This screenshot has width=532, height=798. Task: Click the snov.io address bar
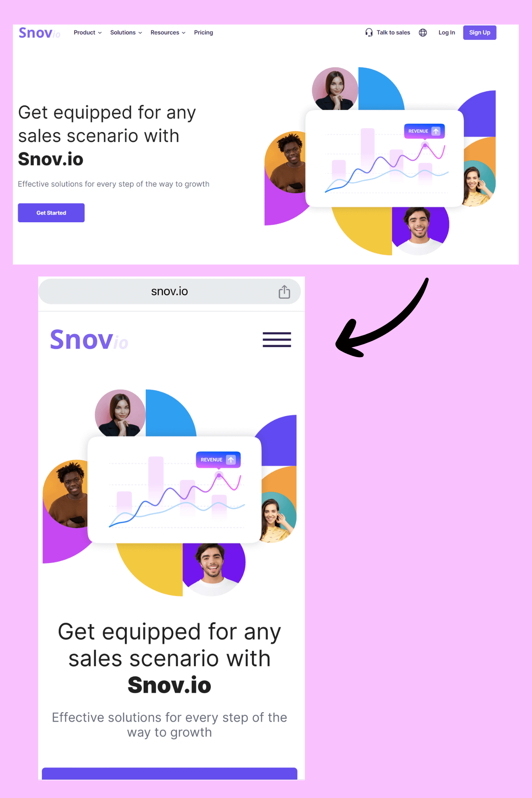coord(170,292)
